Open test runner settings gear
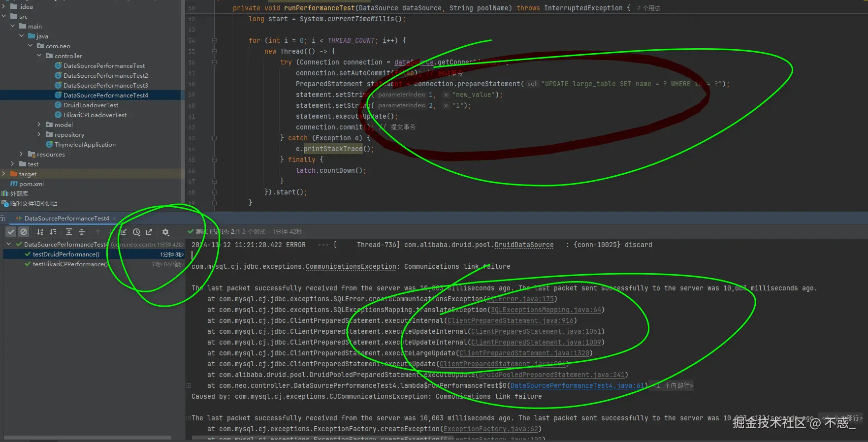Viewport: 868px width, 442px height. pos(165,232)
